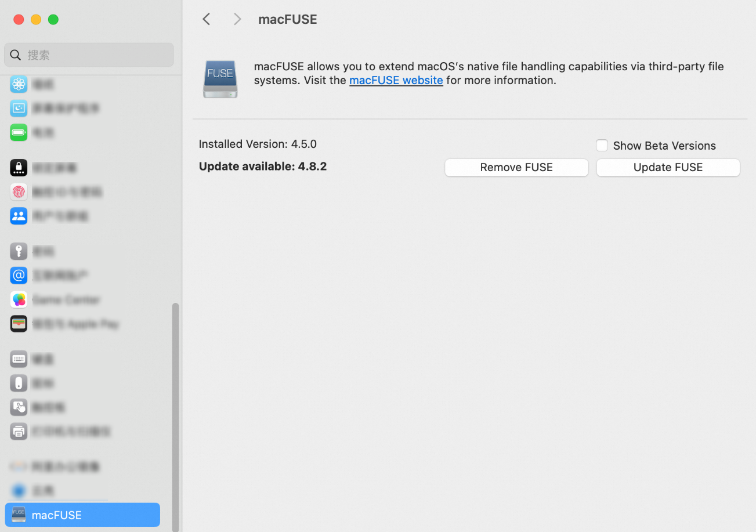Click the Remove FUSE button
Image resolution: width=756 pixels, height=532 pixels.
tap(516, 167)
